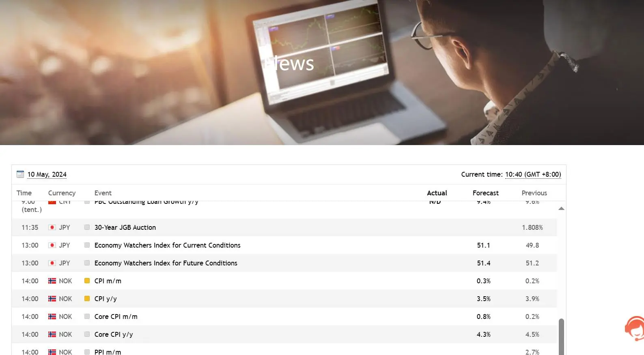The height and width of the screenshot is (355, 644).
Task: Click the forecast value 4.3%
Action: pyautogui.click(x=484, y=334)
